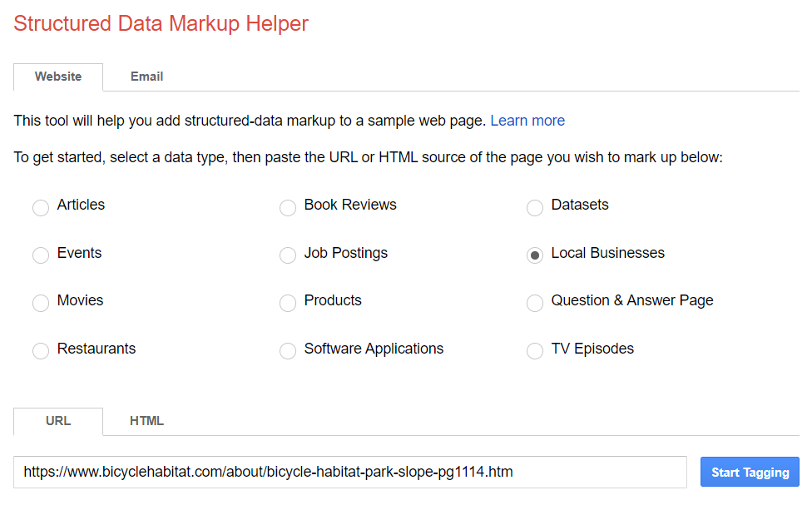Choose Question & Answer Page option
The image size is (812, 505).
534,303
